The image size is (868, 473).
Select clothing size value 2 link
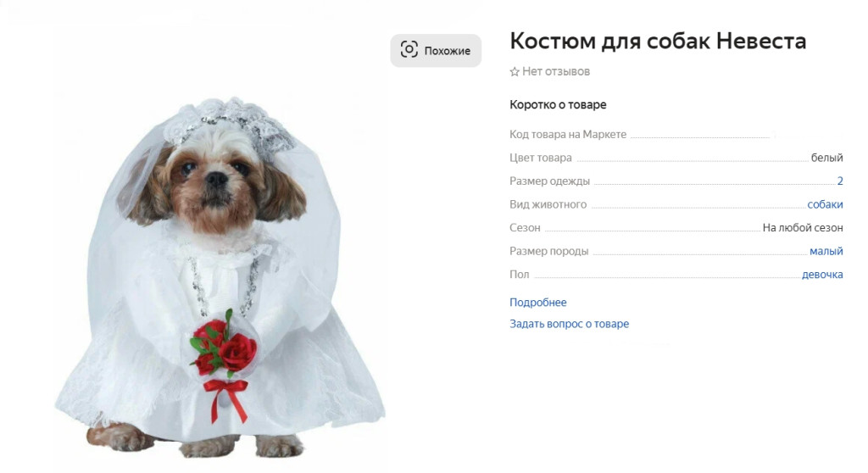click(x=840, y=181)
